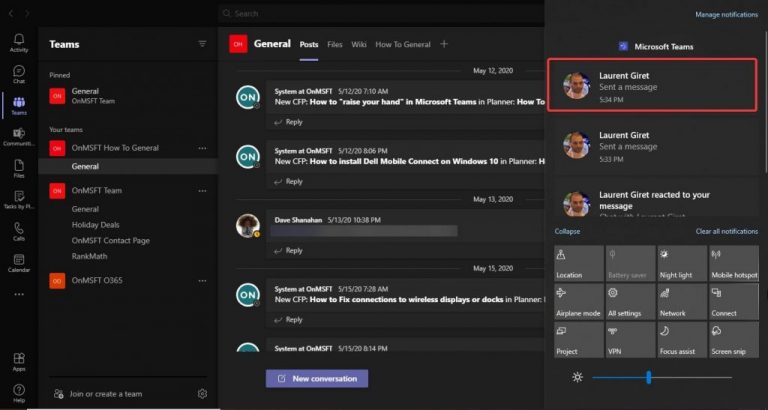Reply to the raise your hand post
This screenshot has height=410, width=768.
tap(288, 122)
